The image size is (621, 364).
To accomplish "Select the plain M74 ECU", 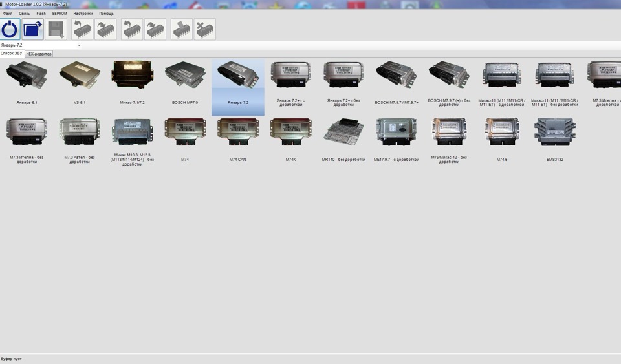I will 185,140.
